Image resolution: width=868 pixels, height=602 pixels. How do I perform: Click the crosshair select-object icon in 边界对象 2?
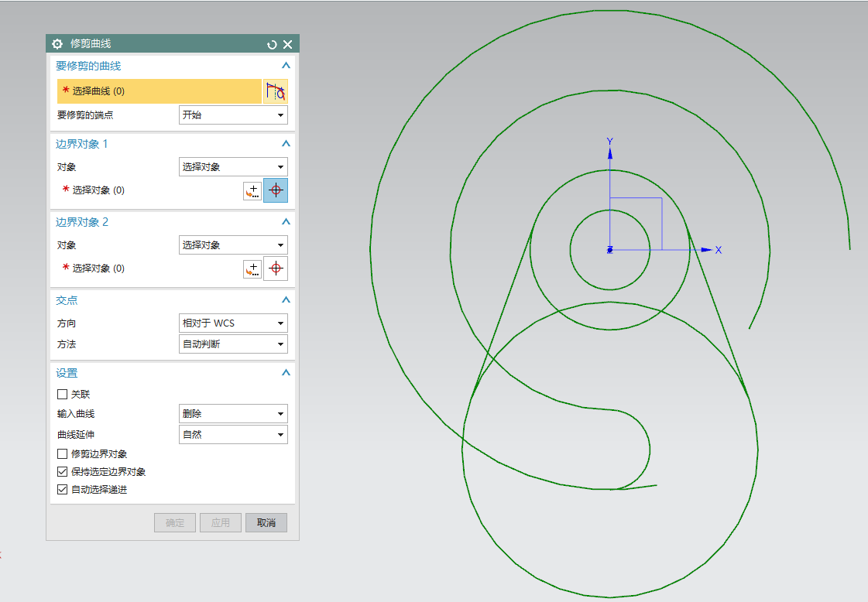pos(276,269)
